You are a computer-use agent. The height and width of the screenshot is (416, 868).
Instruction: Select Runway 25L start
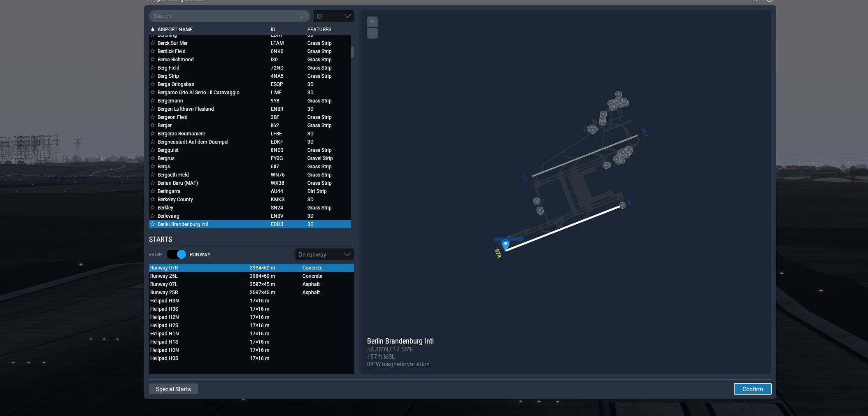click(251, 276)
